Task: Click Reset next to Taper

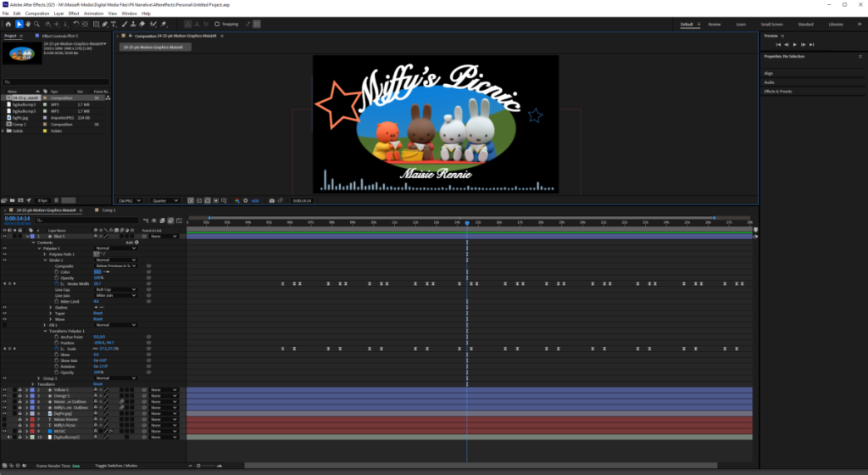Action: tap(97, 313)
